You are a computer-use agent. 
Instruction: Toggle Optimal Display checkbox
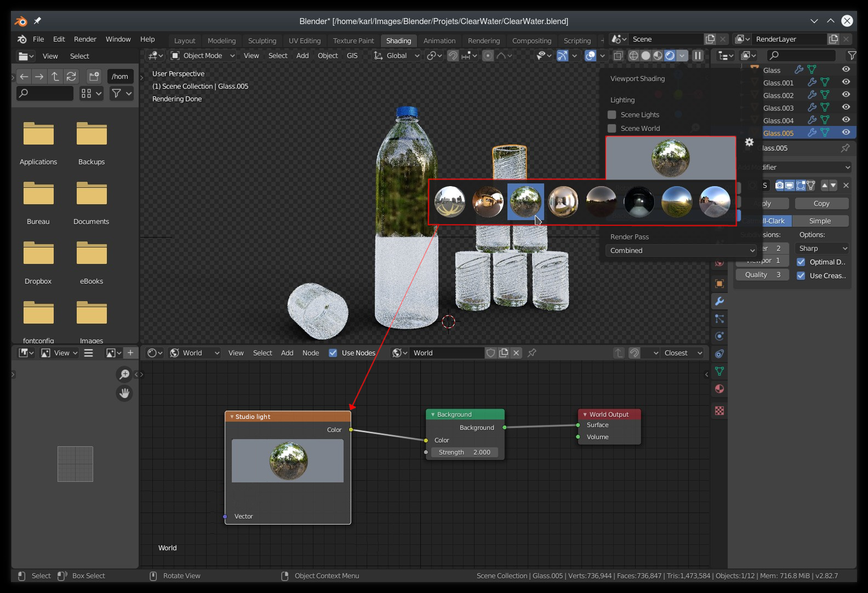click(x=801, y=262)
